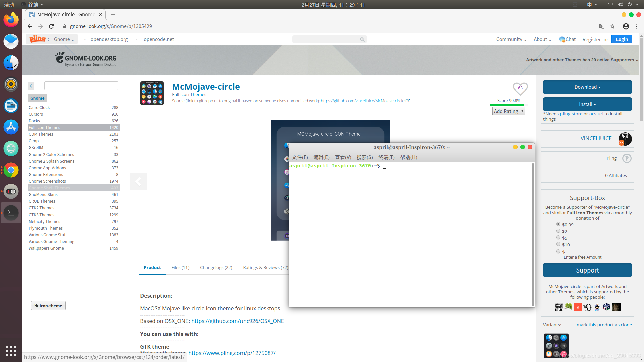Click the sidebar category search field
This screenshot has width=644, height=362.
(81, 86)
